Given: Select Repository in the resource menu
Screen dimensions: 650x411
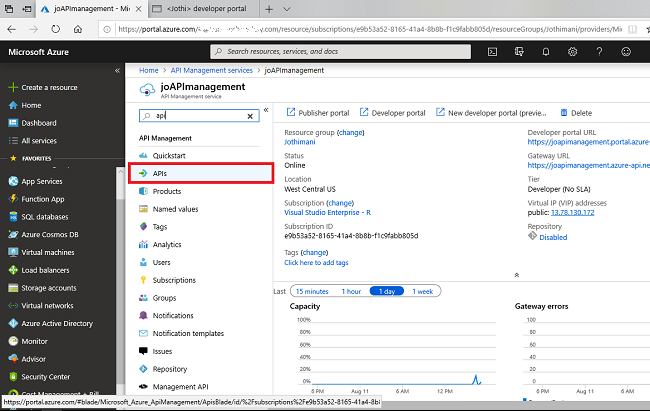Looking at the screenshot, I should (163, 369).
